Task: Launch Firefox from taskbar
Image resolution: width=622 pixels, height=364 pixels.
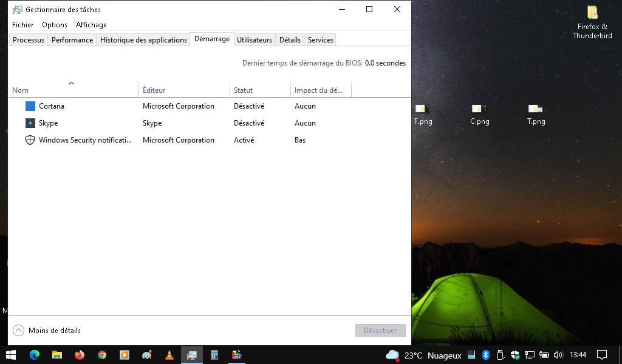Action: [80, 355]
